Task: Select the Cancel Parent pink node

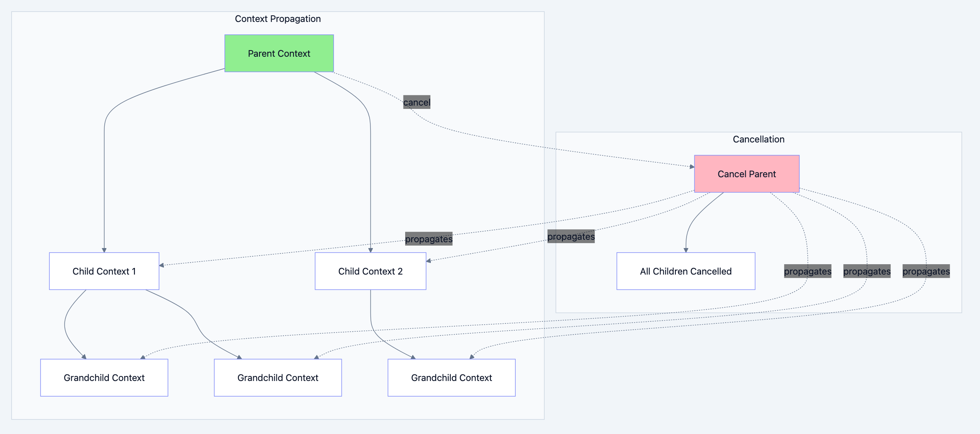Action: (746, 174)
